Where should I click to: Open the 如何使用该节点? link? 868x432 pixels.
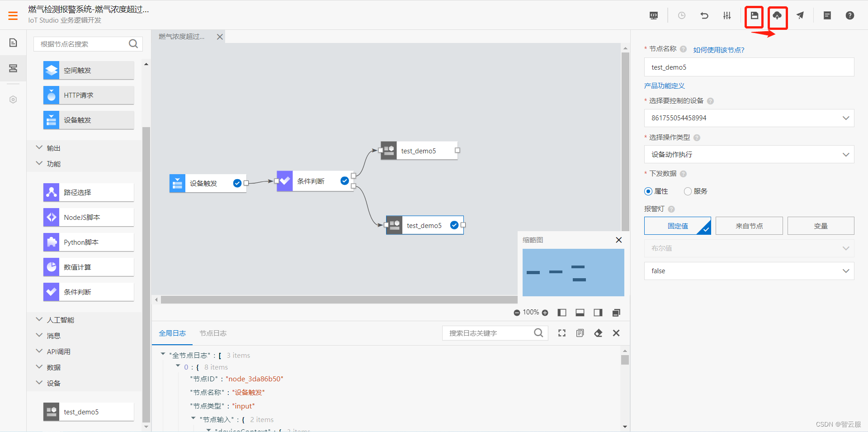719,50
